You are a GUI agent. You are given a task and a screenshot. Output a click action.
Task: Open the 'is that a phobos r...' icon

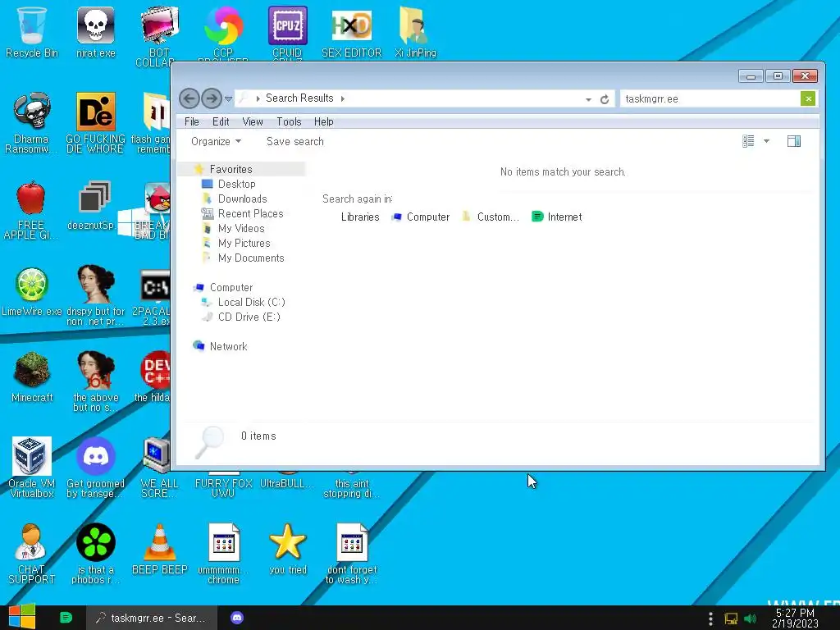(95, 554)
